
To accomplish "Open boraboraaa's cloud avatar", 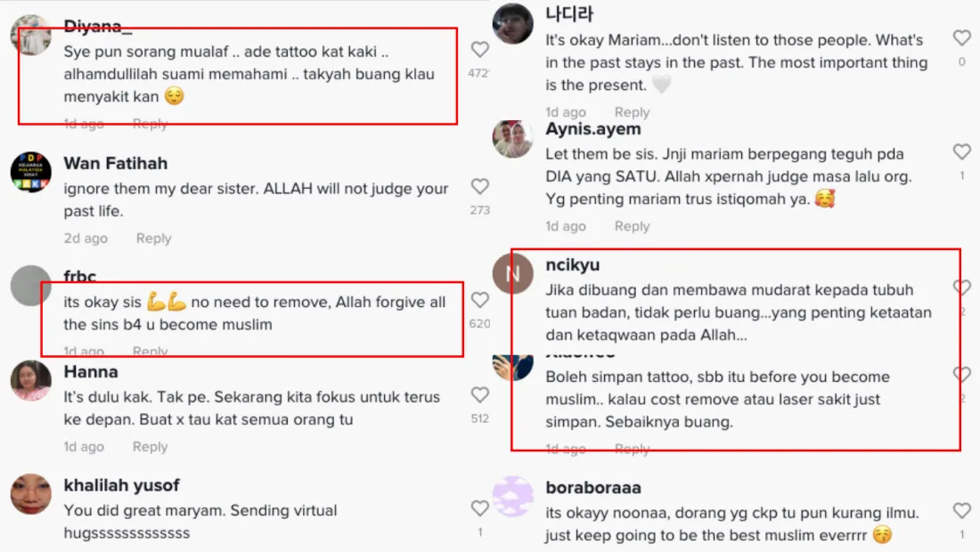I will coord(512,497).
